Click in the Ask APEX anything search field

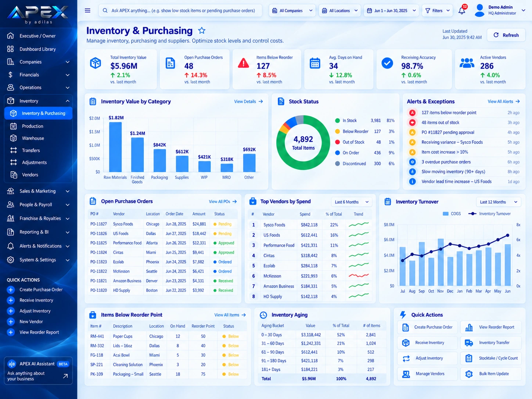[180, 11]
